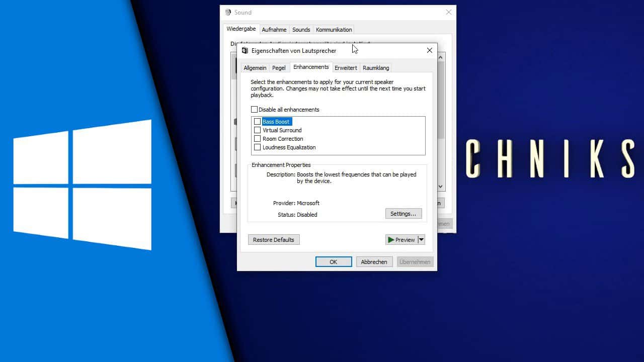
Task: Open the Erweitert tab
Action: [346, 68]
